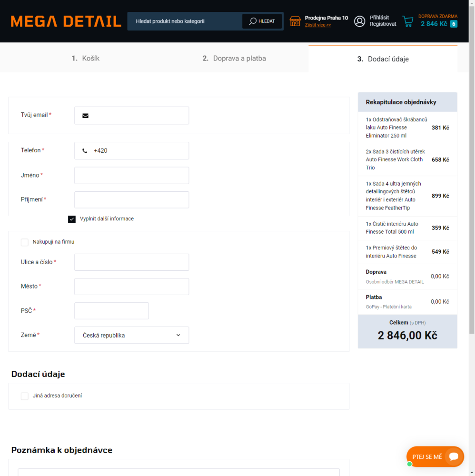This screenshot has height=476, width=475.
Task: Click the Přihlásit link
Action: [x=379, y=18]
